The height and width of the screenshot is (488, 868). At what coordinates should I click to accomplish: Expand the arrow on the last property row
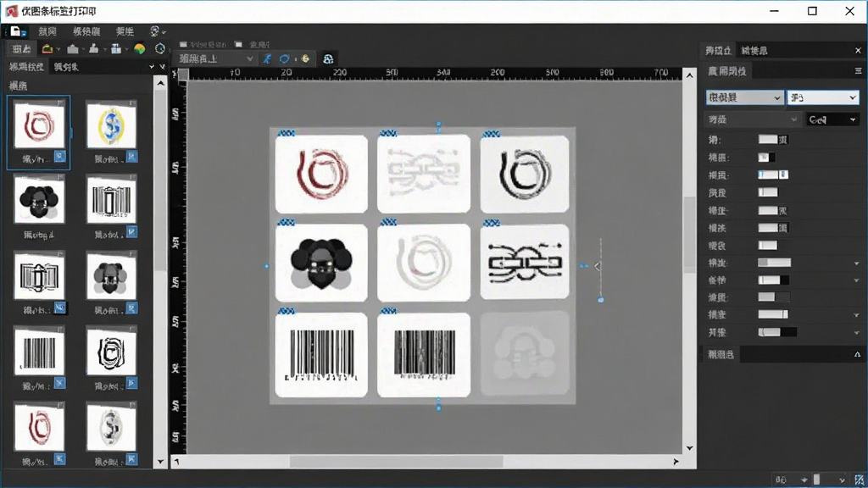857,332
